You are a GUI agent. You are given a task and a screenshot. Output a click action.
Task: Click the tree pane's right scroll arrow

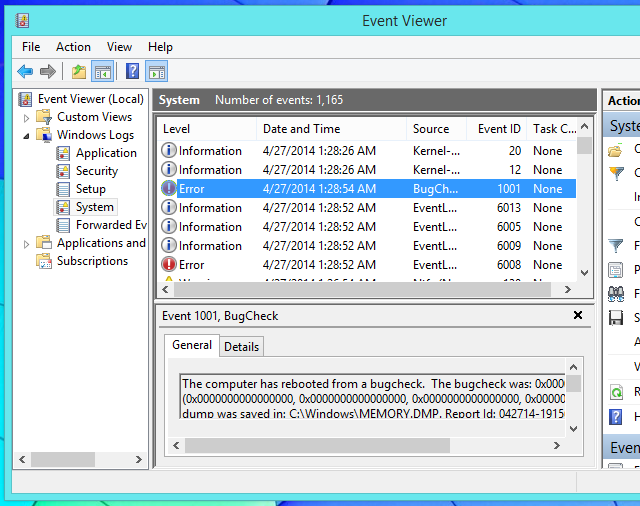click(x=139, y=459)
